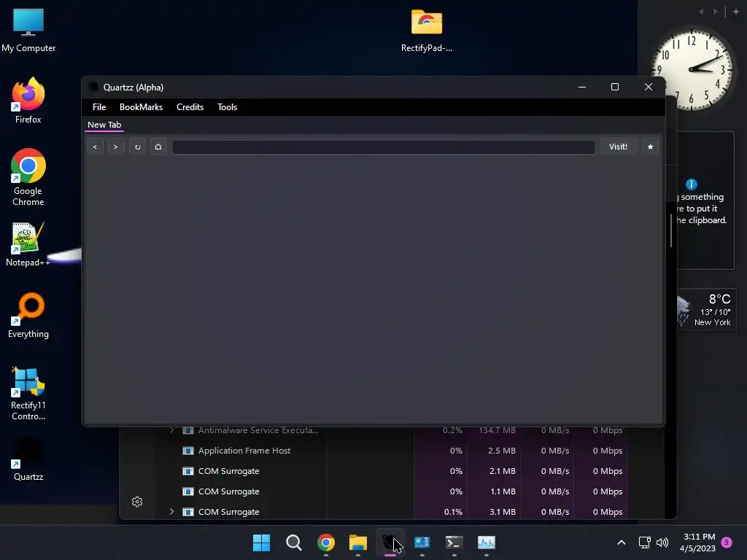Reload the page in Quartzz

137,147
